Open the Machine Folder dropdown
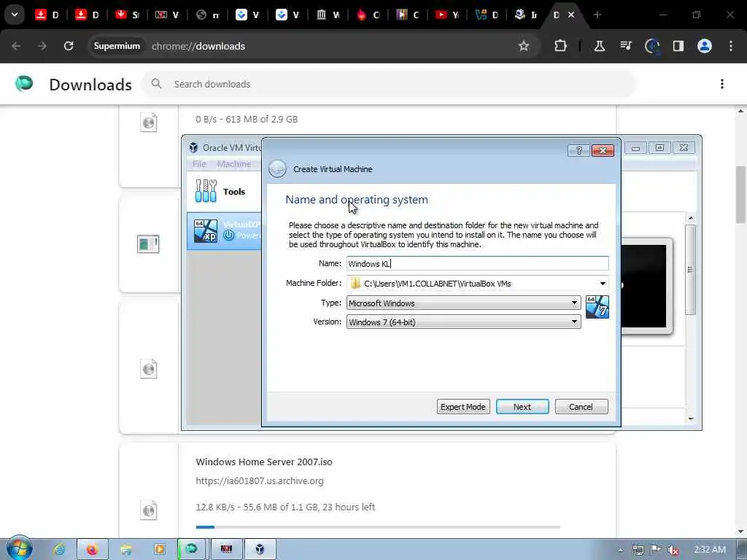This screenshot has width=747, height=560. coord(602,284)
